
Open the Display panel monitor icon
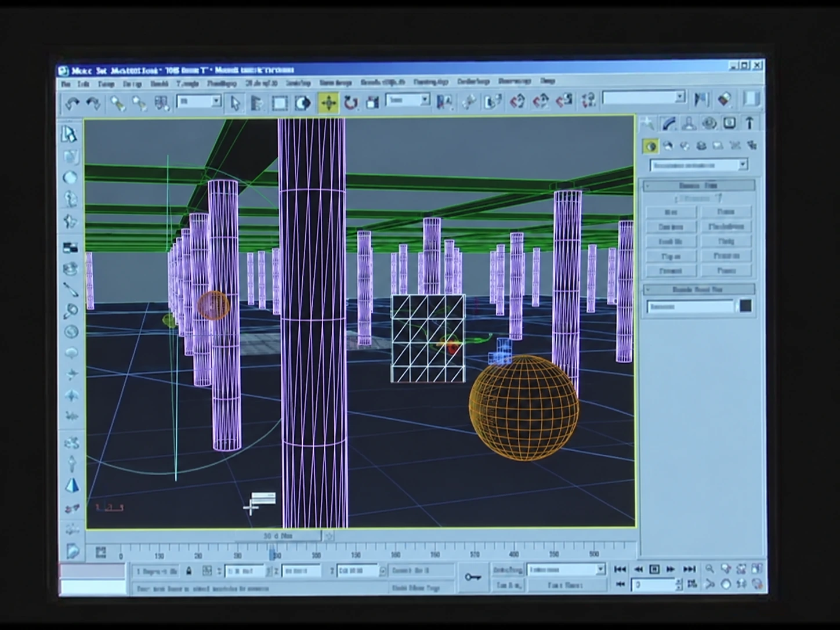tap(729, 123)
